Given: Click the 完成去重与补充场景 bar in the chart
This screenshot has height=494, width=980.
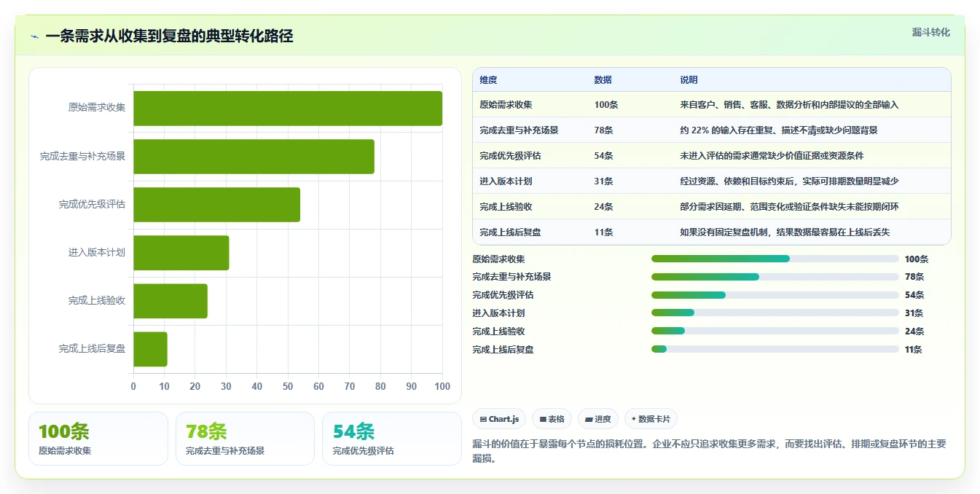Looking at the screenshot, I should pos(254,157).
